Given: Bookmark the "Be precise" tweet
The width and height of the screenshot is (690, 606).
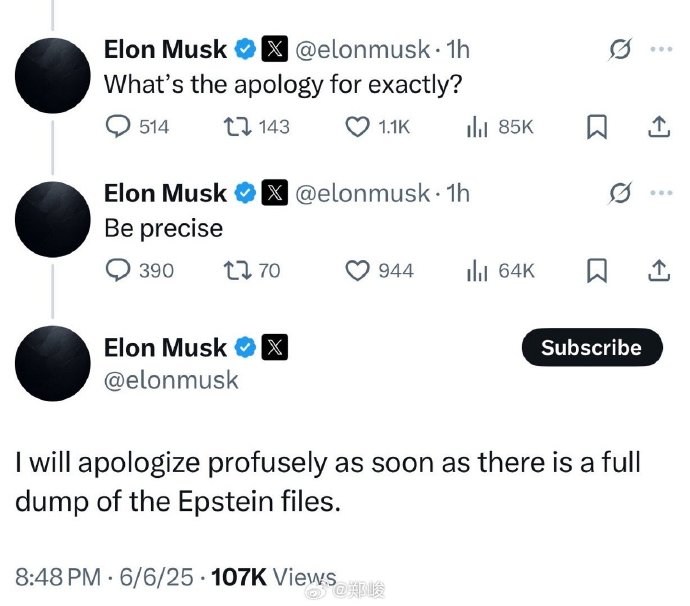Looking at the screenshot, I should tap(597, 270).
